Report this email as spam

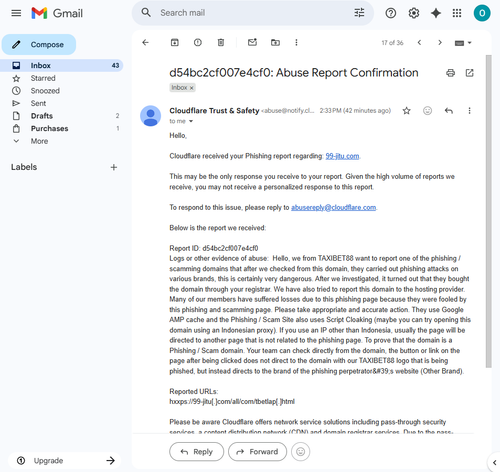pos(198,42)
